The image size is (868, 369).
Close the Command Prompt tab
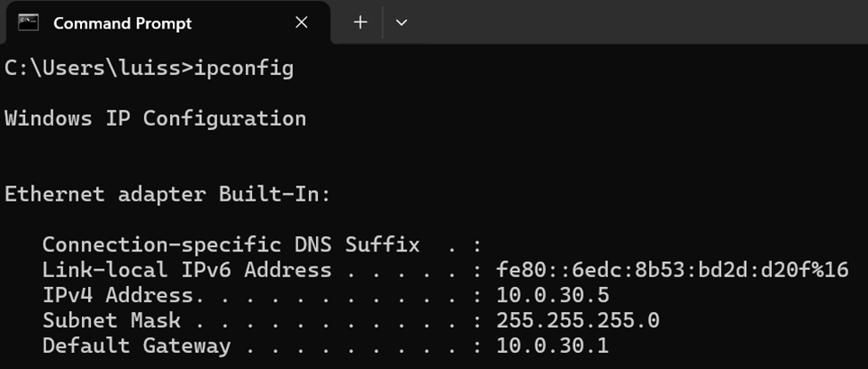click(x=301, y=22)
